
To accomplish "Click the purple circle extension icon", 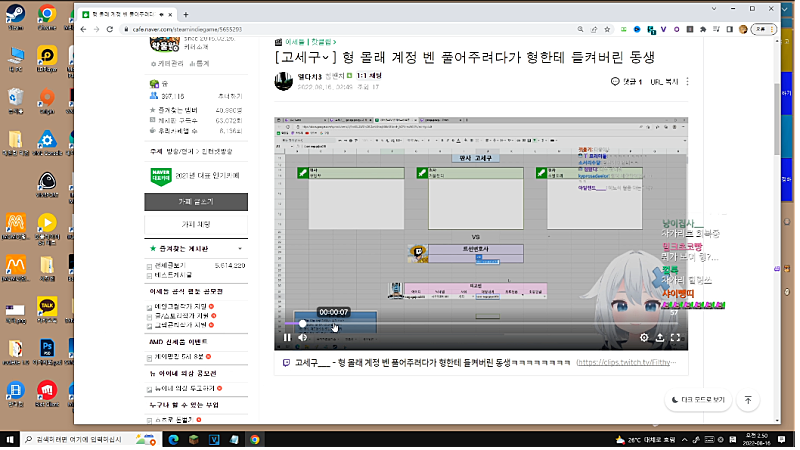I will (677, 30).
